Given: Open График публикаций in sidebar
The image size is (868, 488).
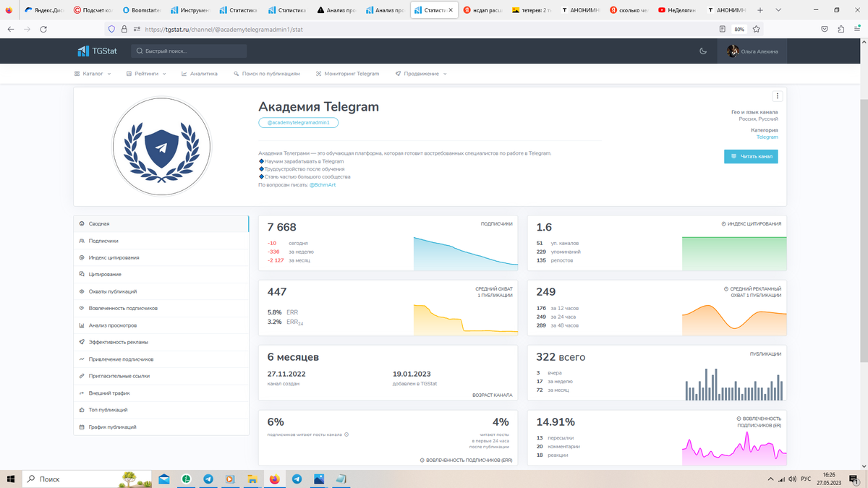Looking at the screenshot, I should (x=161, y=427).
